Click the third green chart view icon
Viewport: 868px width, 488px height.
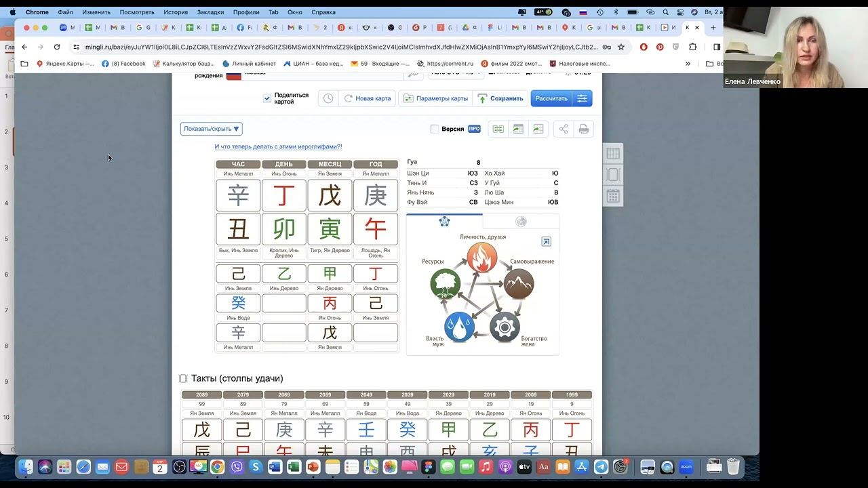point(538,129)
